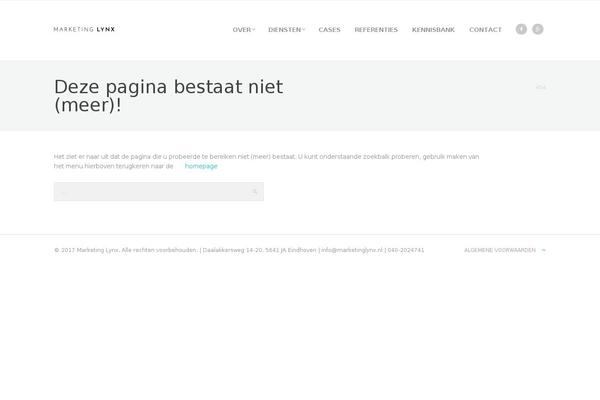The image size is (600, 400).
Task: Open the CASES menu item
Action: tap(329, 30)
